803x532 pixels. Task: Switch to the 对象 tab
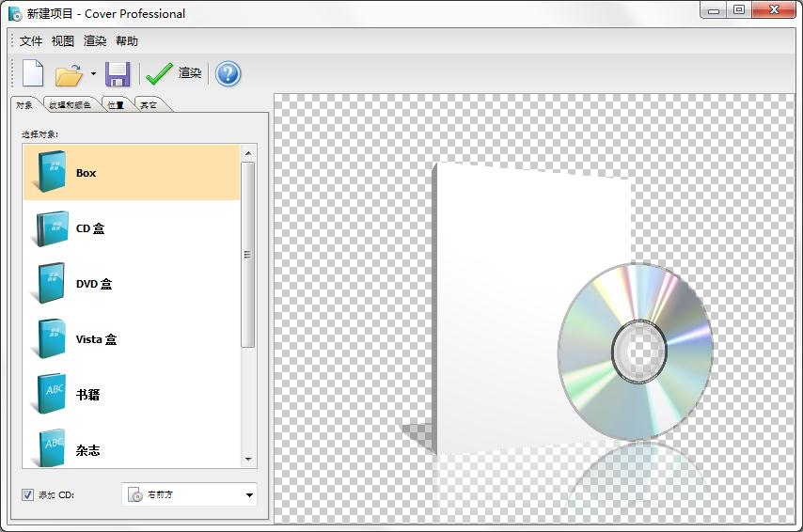24,105
